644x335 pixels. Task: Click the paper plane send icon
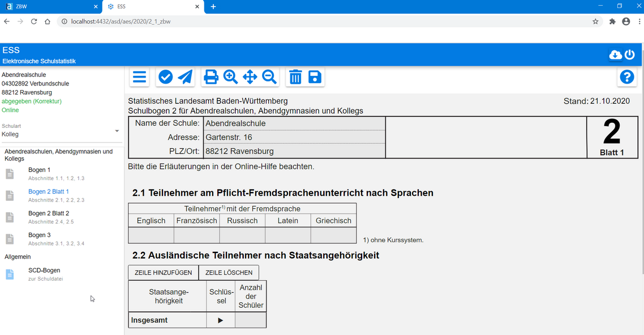(x=185, y=77)
